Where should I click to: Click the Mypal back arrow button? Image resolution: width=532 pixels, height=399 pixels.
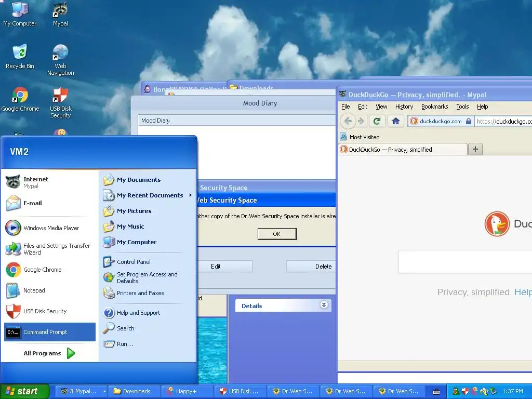click(x=348, y=121)
